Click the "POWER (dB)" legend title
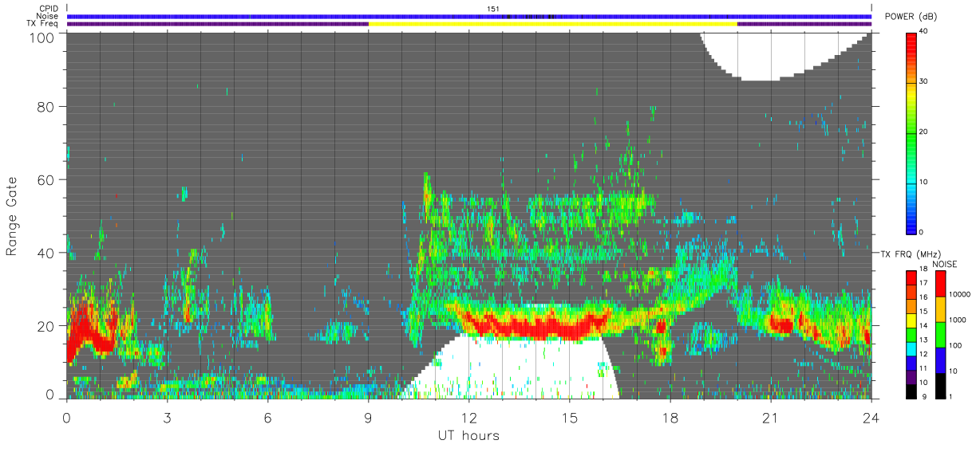The width and height of the screenshot is (980, 452). coord(911,18)
